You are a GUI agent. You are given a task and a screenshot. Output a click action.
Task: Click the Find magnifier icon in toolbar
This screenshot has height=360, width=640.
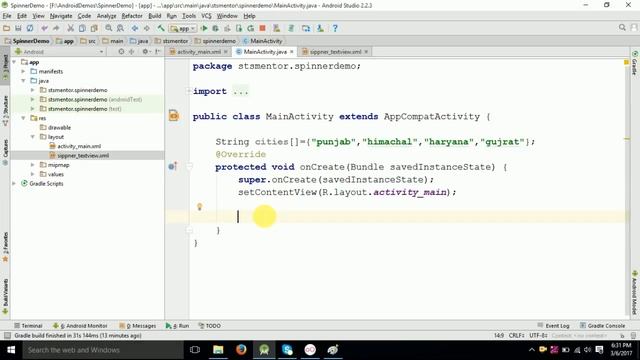109,28
